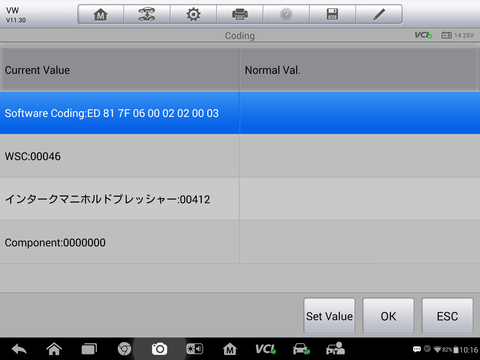Tap the Wi-Fi signal indicator

pyautogui.click(x=437, y=350)
